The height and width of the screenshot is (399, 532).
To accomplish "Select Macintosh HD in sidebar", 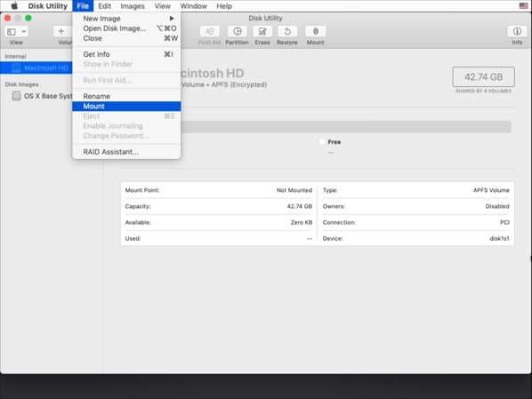I will [36, 68].
